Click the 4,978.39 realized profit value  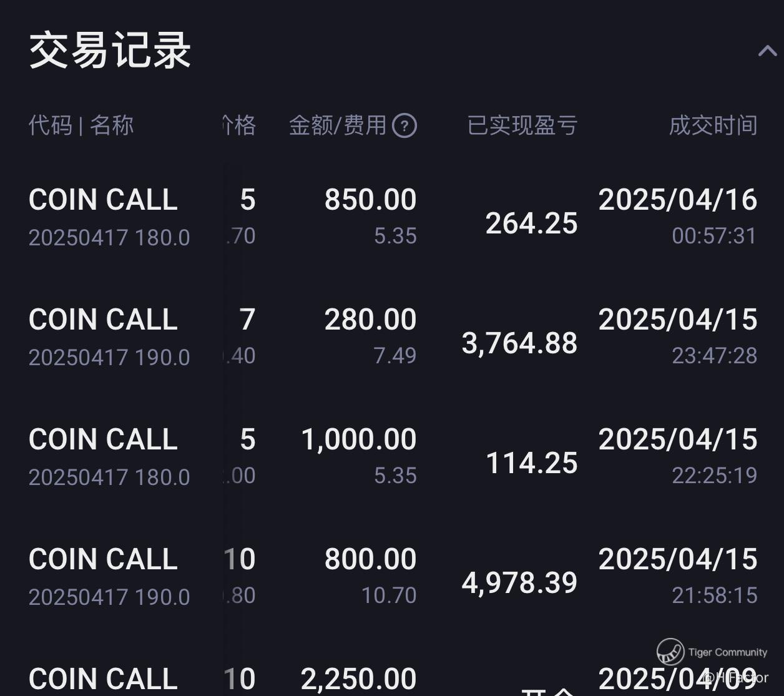519,583
